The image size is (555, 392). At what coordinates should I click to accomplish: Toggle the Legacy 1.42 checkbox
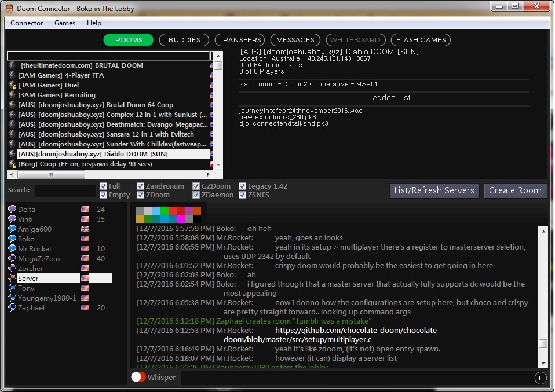(x=243, y=186)
